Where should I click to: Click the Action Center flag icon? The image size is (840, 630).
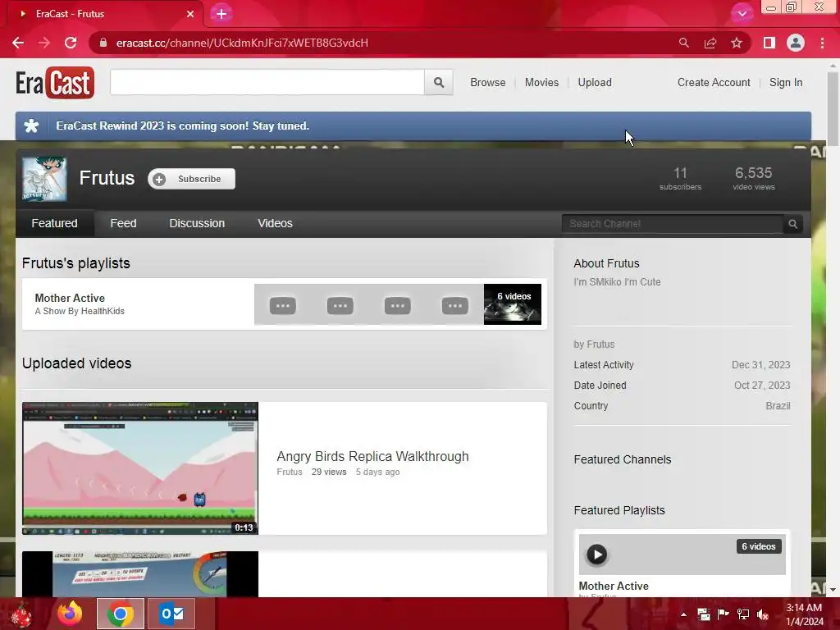724,614
